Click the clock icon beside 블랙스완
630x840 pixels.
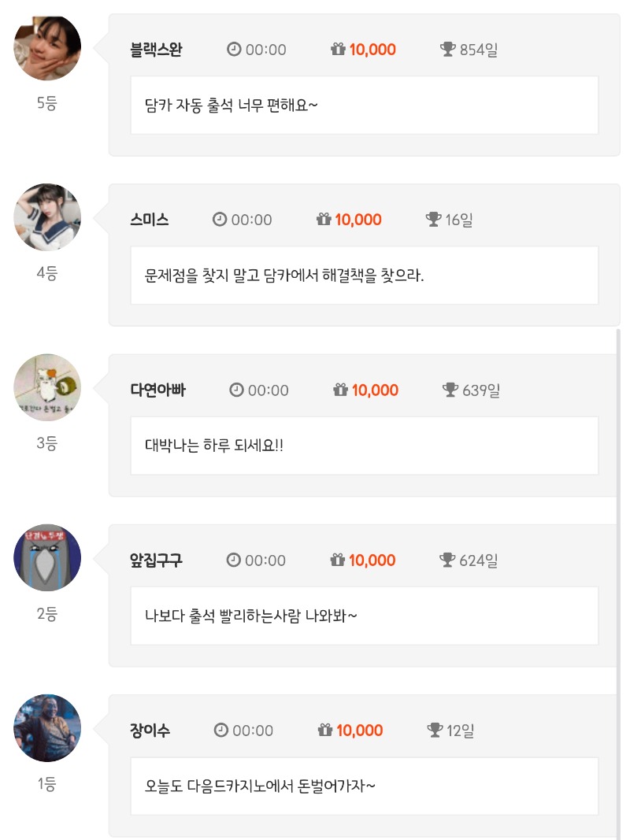(x=234, y=50)
